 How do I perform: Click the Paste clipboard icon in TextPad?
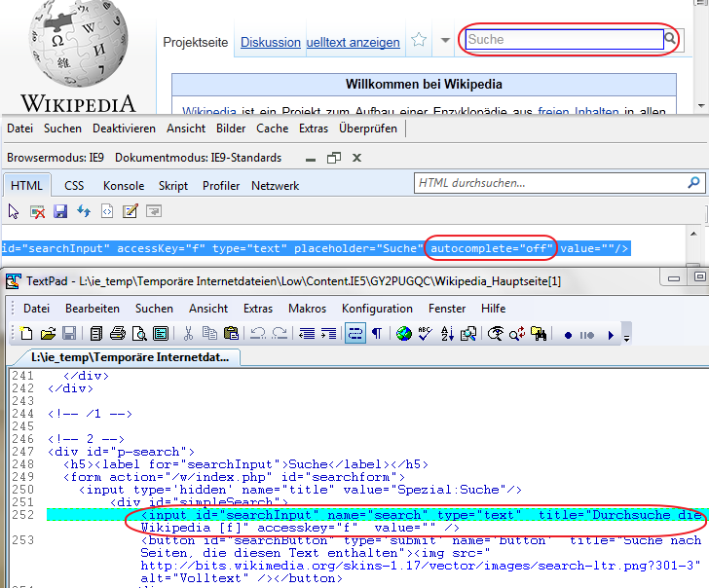(x=231, y=334)
